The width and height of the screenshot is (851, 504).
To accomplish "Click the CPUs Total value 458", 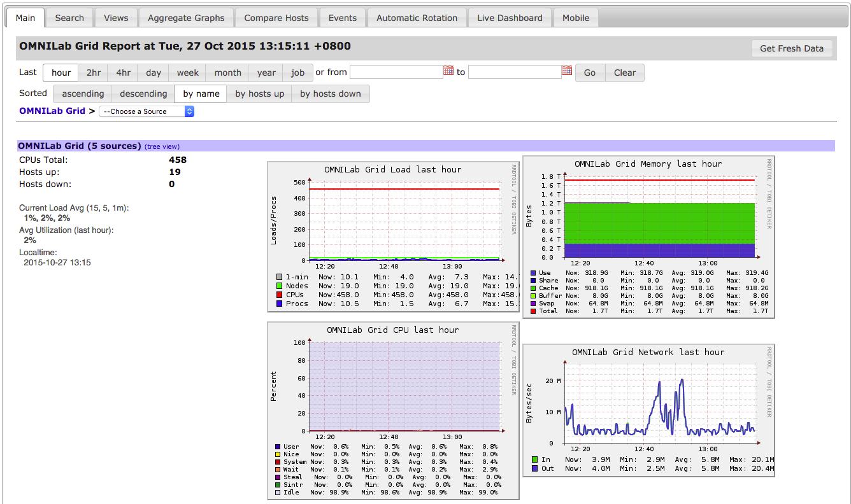I will (178, 160).
